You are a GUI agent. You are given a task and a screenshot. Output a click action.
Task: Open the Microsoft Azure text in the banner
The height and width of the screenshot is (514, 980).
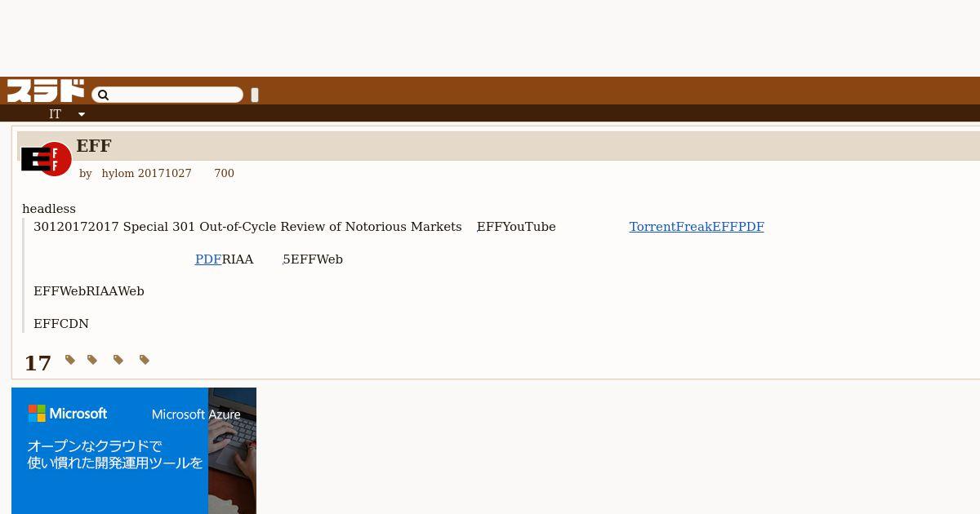click(x=196, y=414)
